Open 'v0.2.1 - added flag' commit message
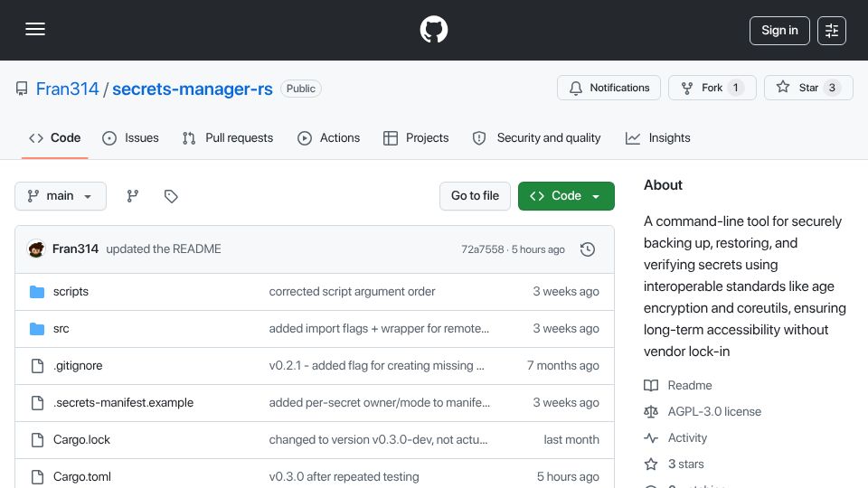The height and width of the screenshot is (488, 868). (x=376, y=366)
